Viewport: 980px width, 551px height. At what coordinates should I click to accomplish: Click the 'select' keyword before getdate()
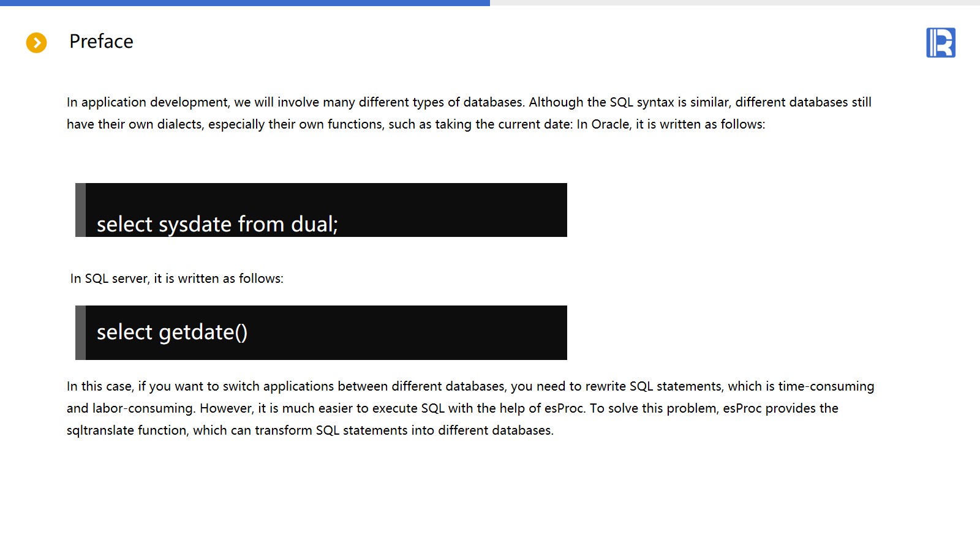click(124, 332)
